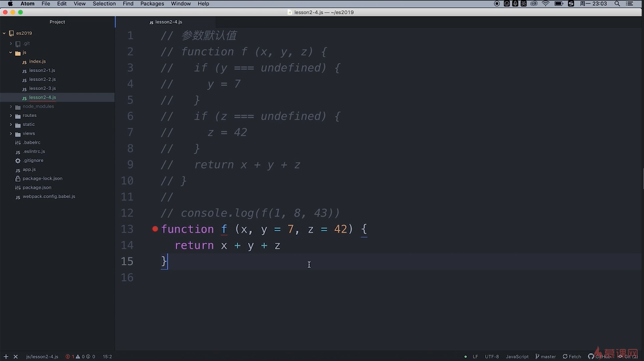Open the File menu
The height and width of the screenshot is (361, 644).
46,4
